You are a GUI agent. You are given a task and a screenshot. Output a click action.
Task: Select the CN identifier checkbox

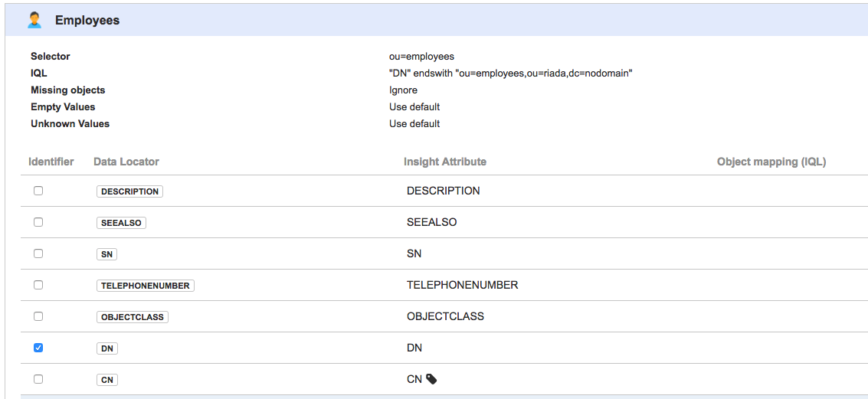tap(38, 379)
